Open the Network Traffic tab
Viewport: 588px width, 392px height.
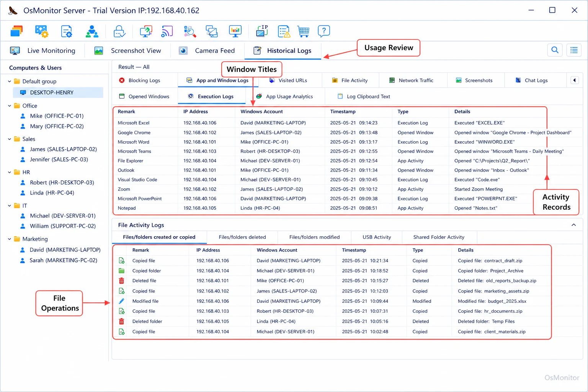click(412, 80)
